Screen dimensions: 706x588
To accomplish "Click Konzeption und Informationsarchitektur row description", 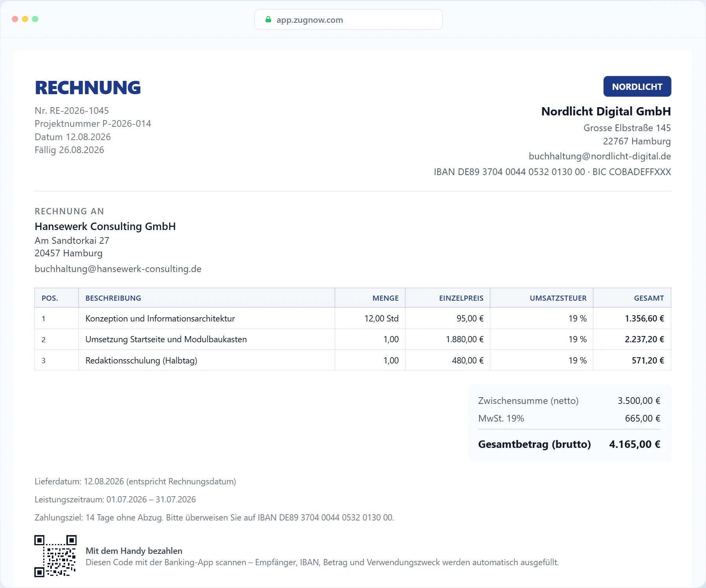I will [160, 318].
